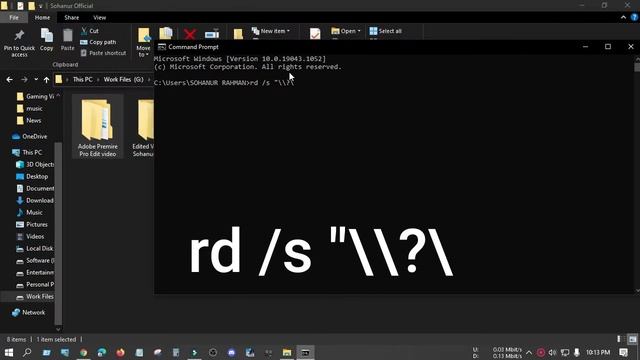Click This PC in the address breadcrumb
Image resolution: width=640 pixels, height=360 pixels.
point(82,80)
